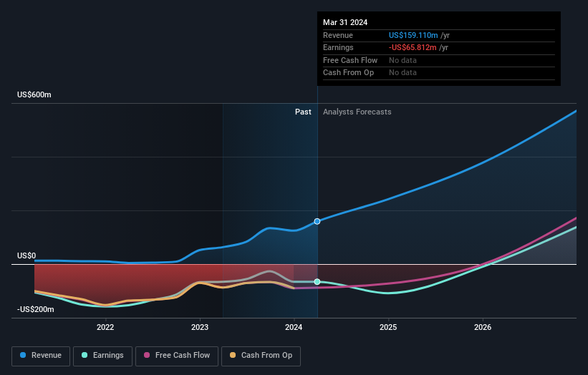
Task: Click the teal Earnings data point marker
Action: click(317, 282)
